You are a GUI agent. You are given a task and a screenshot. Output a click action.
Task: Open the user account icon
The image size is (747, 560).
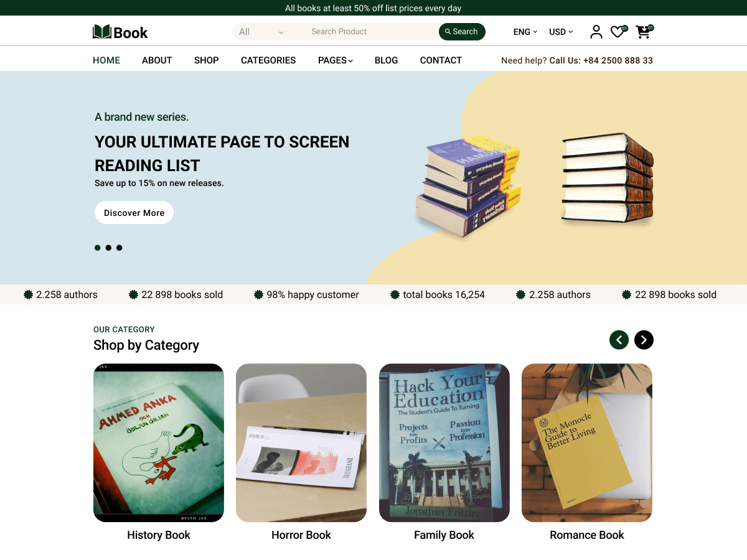596,31
